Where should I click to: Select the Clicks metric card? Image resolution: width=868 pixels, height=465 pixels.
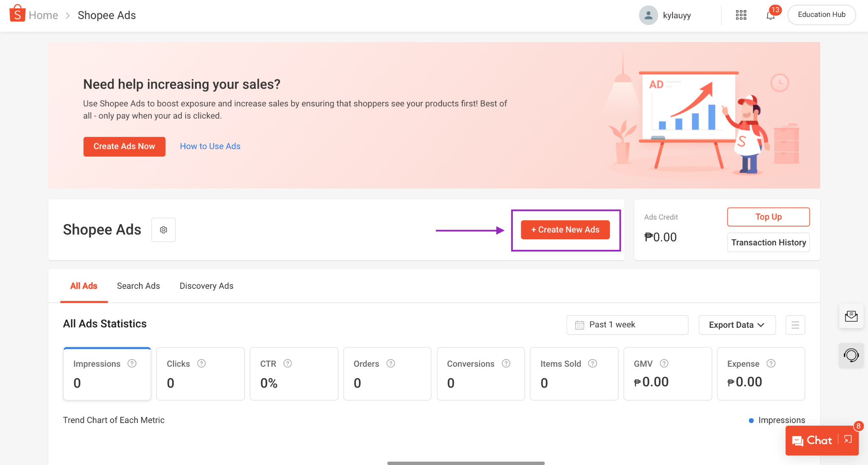pos(200,374)
